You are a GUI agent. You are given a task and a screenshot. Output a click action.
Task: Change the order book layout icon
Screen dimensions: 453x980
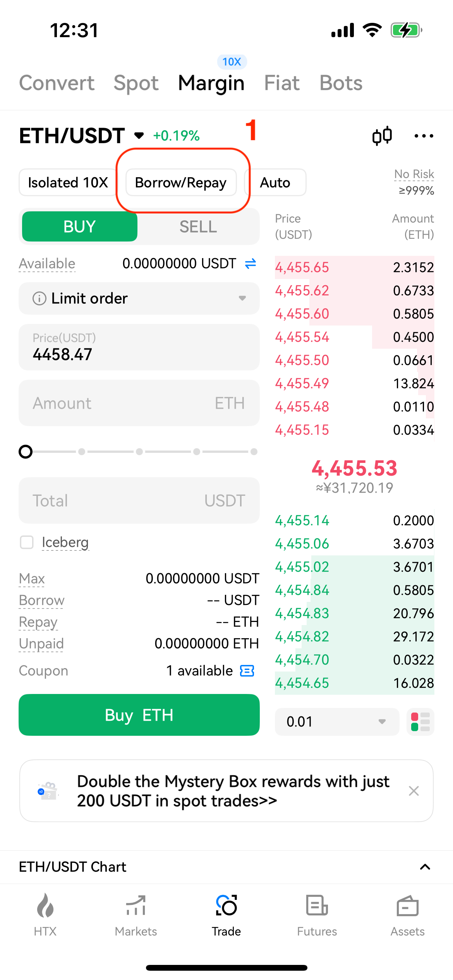tap(420, 722)
